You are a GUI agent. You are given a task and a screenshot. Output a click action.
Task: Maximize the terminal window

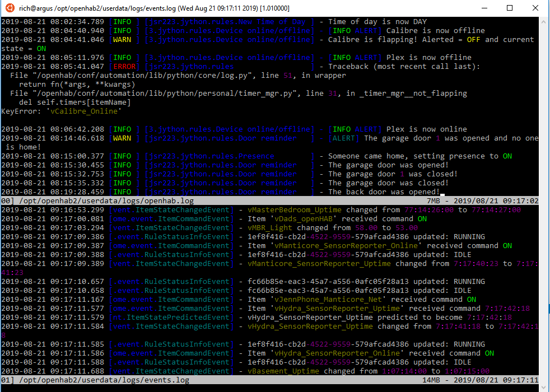pyautogui.click(x=510, y=8)
